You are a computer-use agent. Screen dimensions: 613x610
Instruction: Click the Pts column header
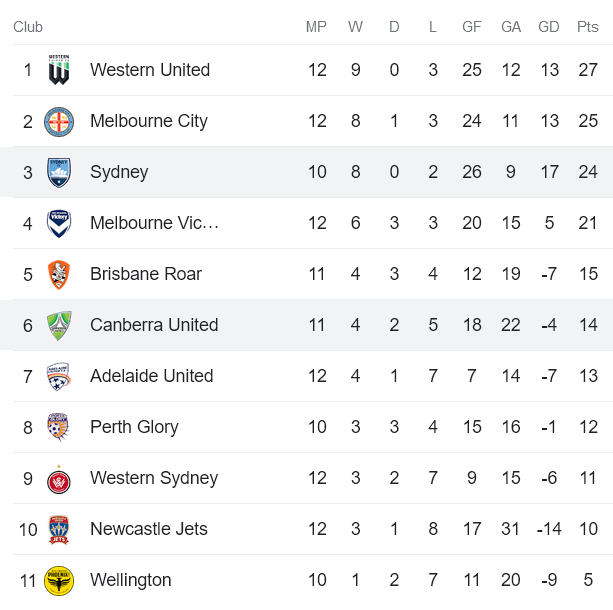tap(588, 27)
